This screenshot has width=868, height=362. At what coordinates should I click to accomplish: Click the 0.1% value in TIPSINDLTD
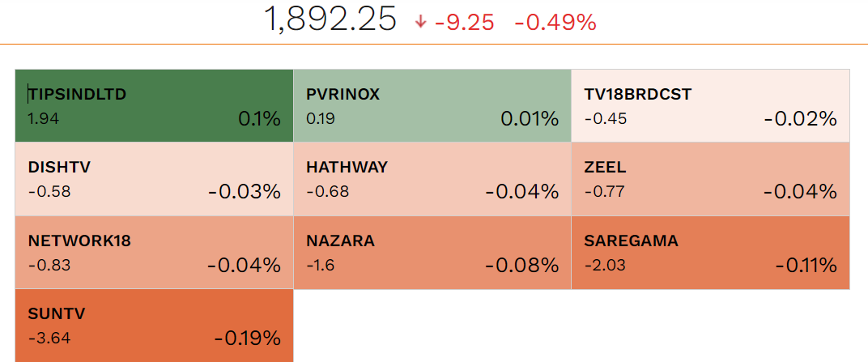click(x=259, y=119)
